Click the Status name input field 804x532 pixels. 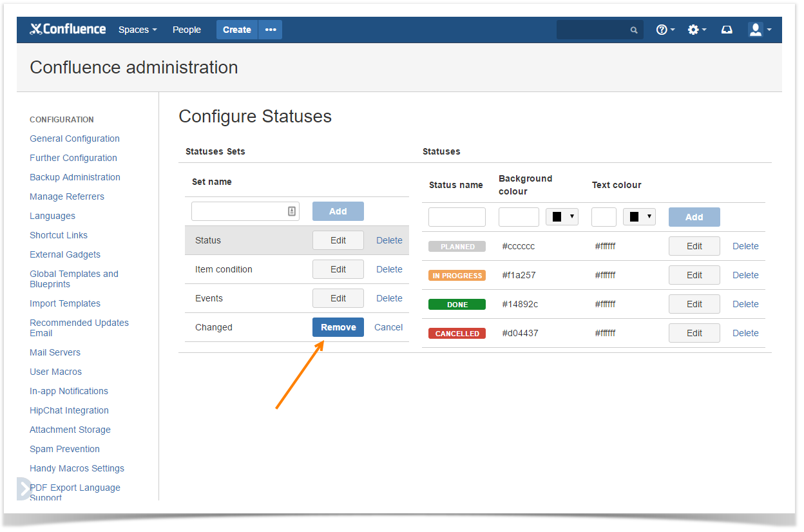(x=457, y=217)
